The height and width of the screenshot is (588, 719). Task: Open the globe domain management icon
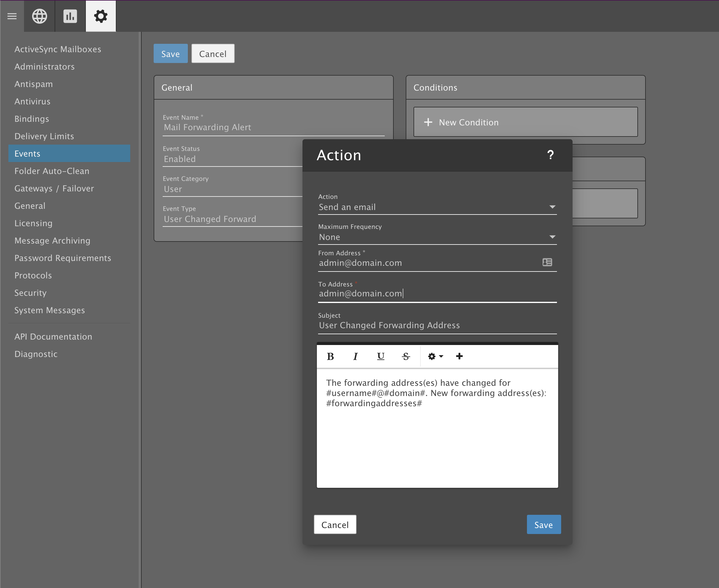click(39, 16)
